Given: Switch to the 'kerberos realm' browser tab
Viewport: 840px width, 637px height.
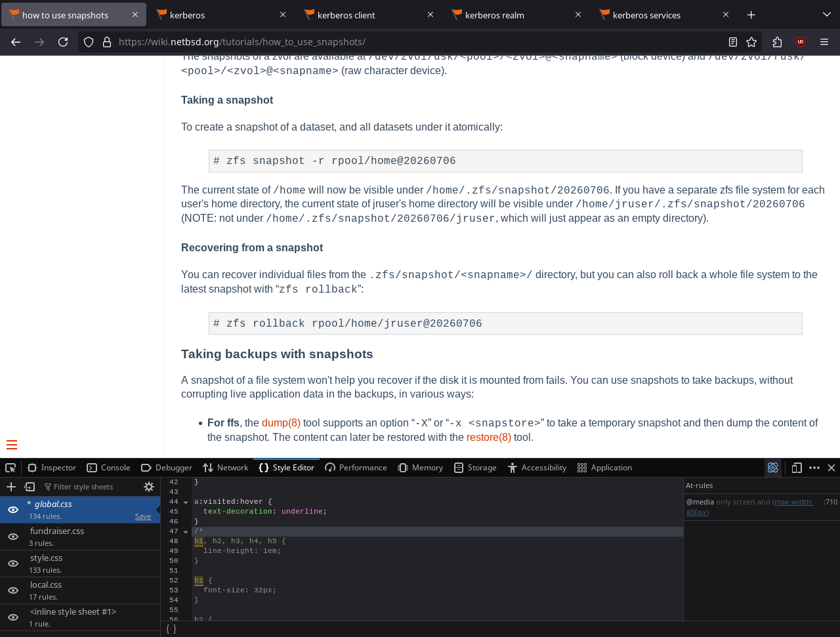Looking at the screenshot, I should [517, 14].
